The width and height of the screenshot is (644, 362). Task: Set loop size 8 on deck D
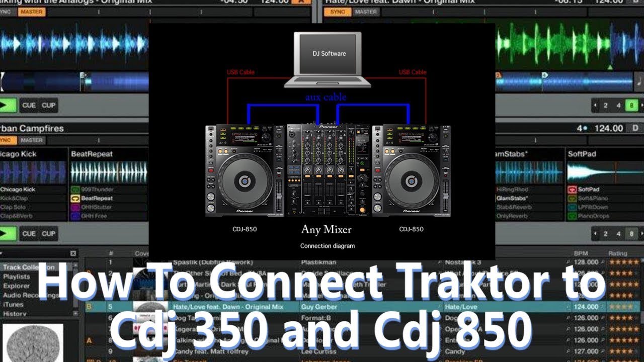[631, 234]
